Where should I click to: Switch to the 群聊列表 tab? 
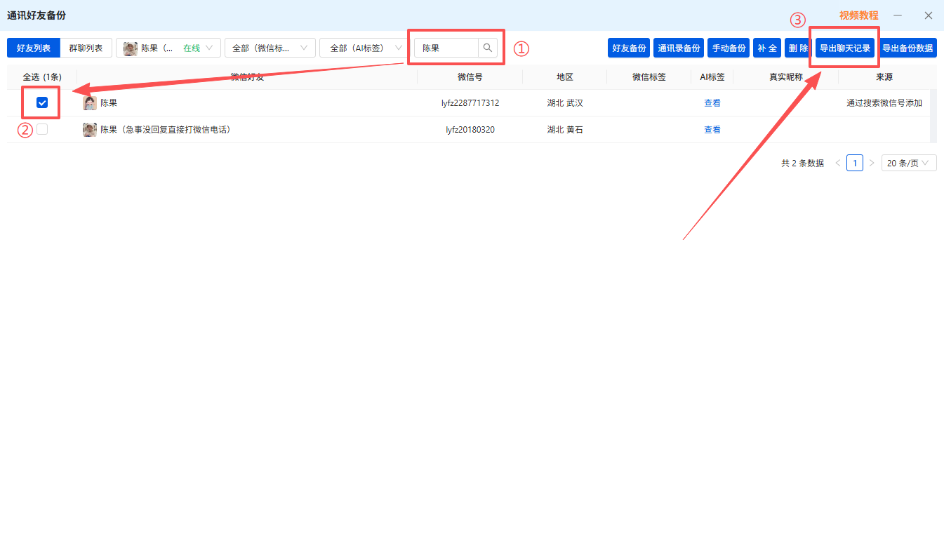click(x=86, y=48)
